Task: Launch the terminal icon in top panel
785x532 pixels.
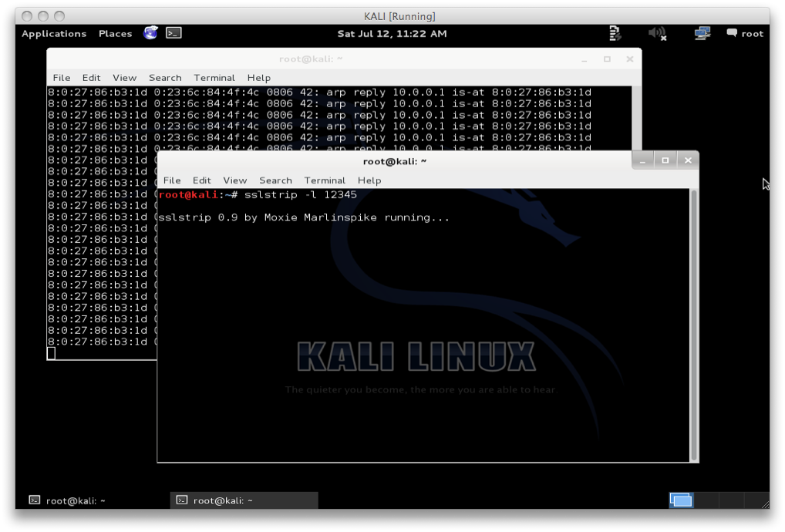Action: coord(174,33)
